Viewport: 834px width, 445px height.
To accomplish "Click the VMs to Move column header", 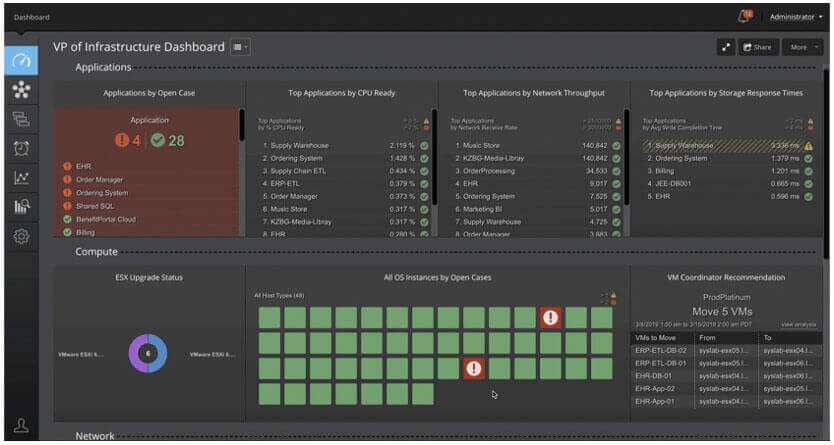I will pyautogui.click(x=655, y=338).
